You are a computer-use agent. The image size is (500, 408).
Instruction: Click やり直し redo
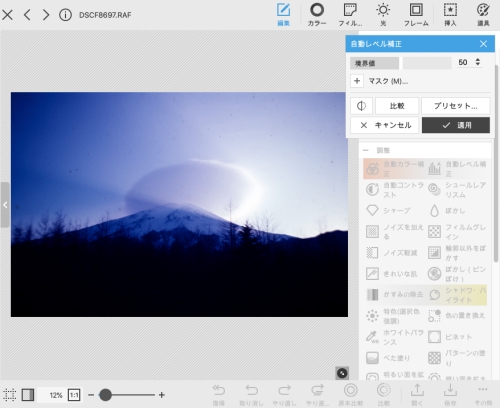[284, 395]
